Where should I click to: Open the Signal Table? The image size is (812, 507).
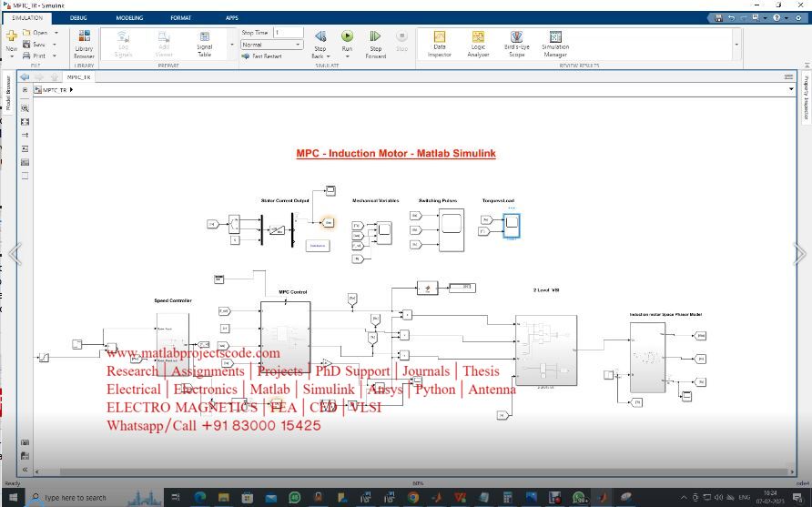pos(205,43)
